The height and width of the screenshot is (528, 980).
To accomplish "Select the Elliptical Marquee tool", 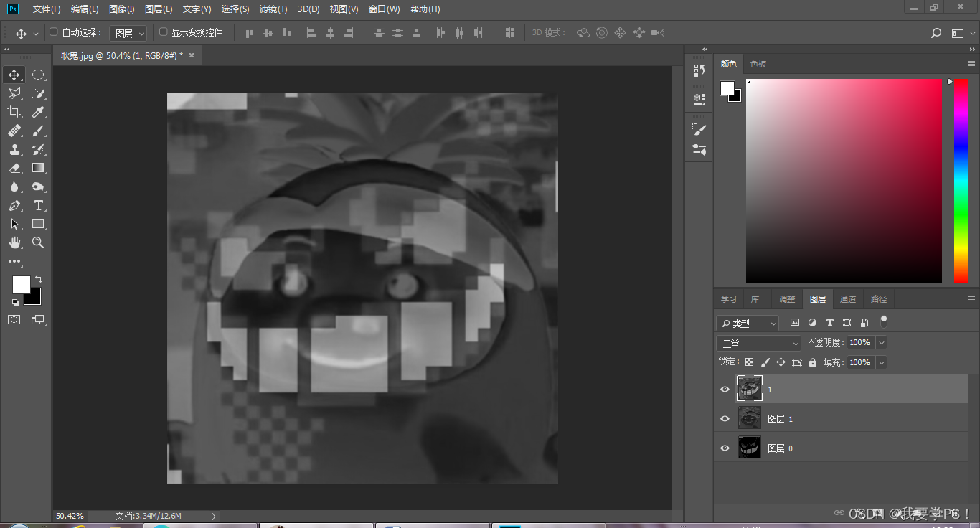I will [x=38, y=75].
